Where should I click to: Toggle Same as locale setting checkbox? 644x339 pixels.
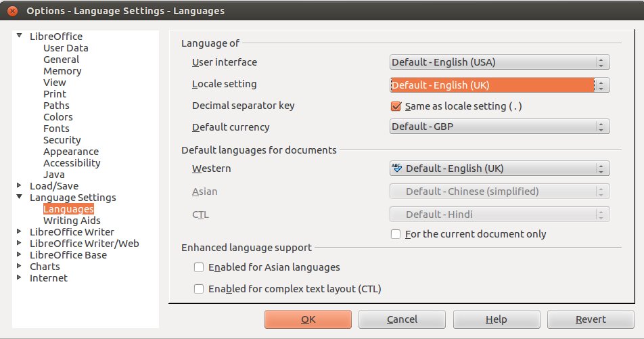(396, 106)
